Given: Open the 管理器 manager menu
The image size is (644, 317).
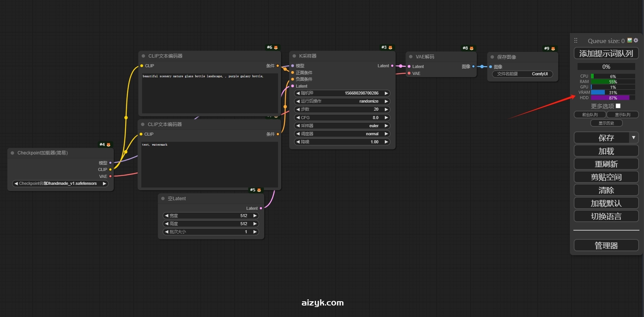Looking at the screenshot, I should [606, 246].
